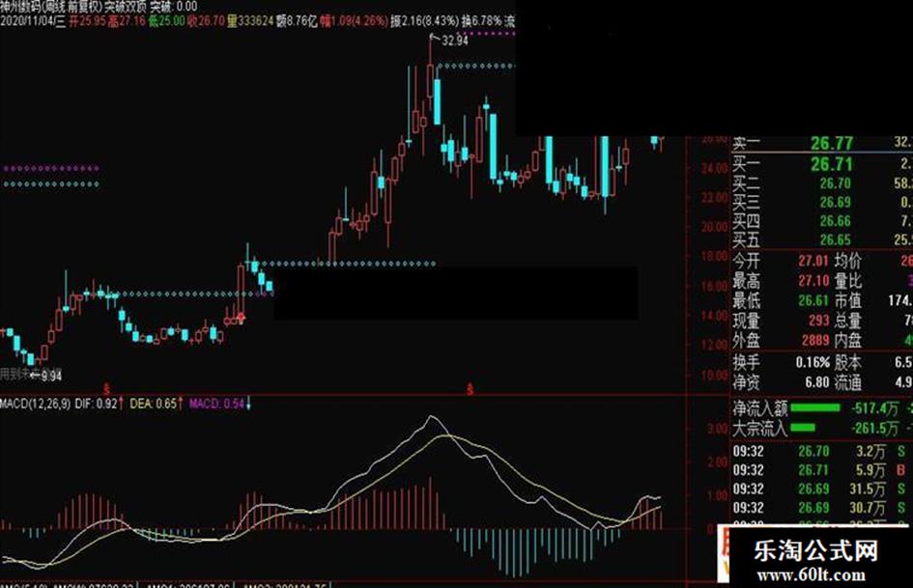Click the 18.00 price axis label

click(714, 256)
